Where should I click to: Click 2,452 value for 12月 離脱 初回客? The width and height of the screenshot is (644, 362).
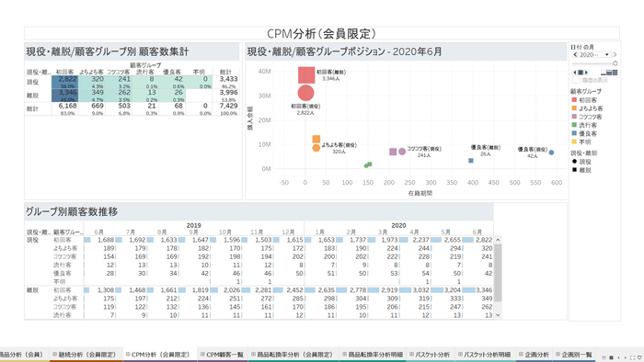pyautogui.click(x=294, y=289)
